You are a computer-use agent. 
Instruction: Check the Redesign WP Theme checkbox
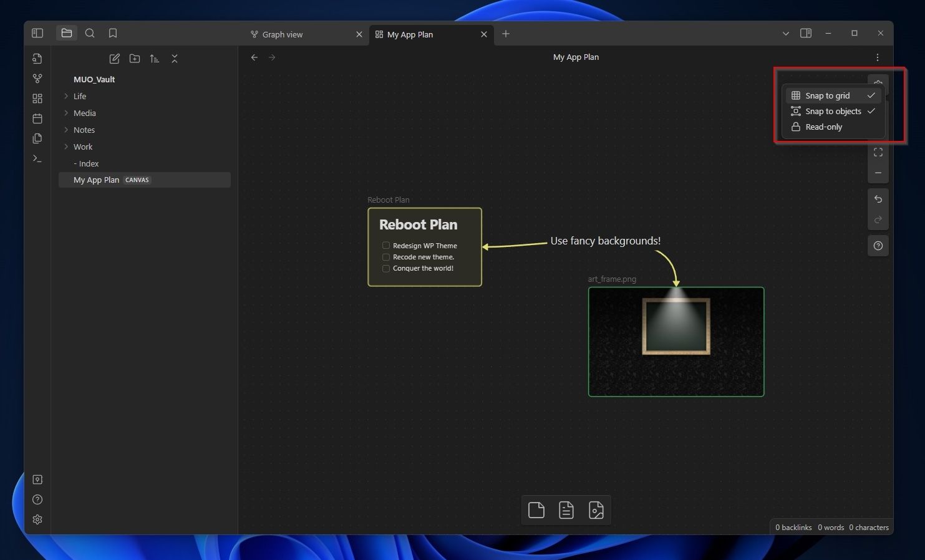[x=386, y=246]
